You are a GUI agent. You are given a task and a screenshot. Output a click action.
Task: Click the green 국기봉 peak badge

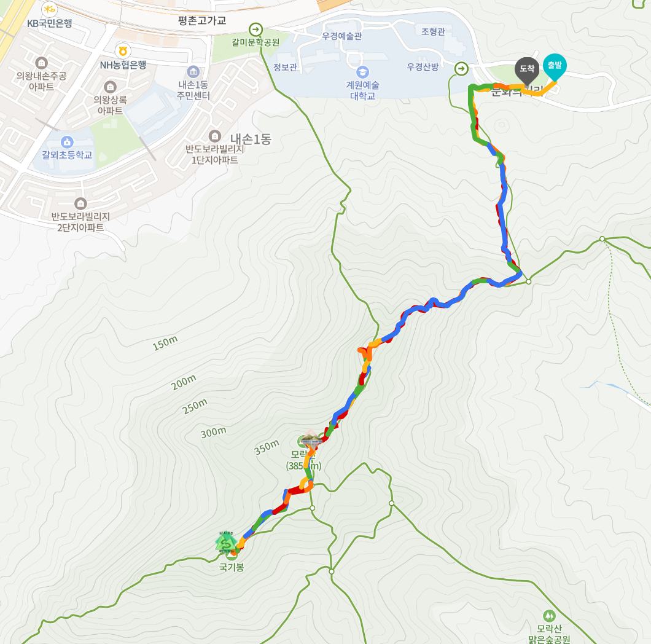[226, 542]
